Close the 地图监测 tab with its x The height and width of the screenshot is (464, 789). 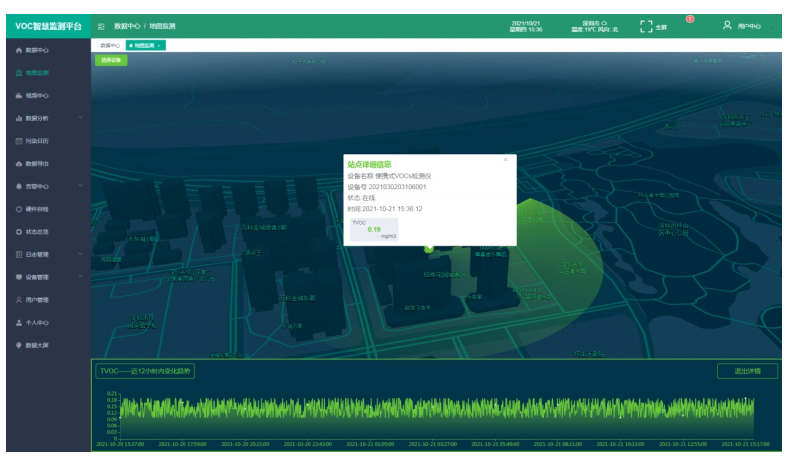click(159, 46)
